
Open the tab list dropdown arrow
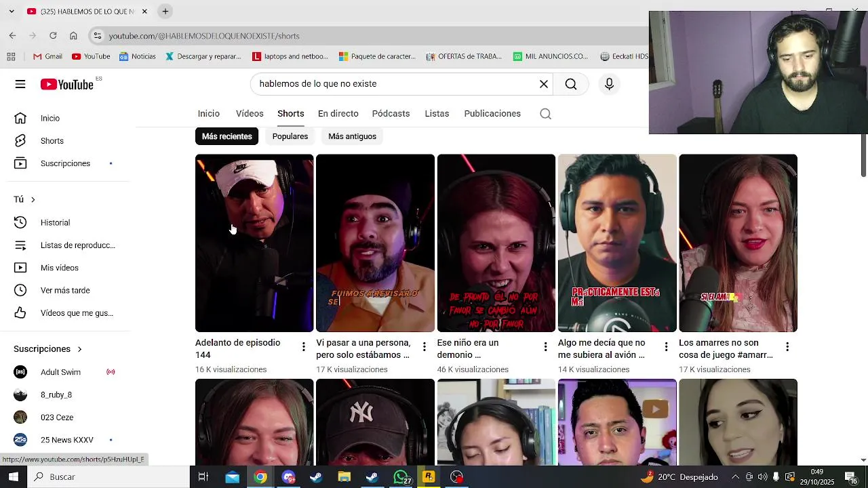point(12,12)
